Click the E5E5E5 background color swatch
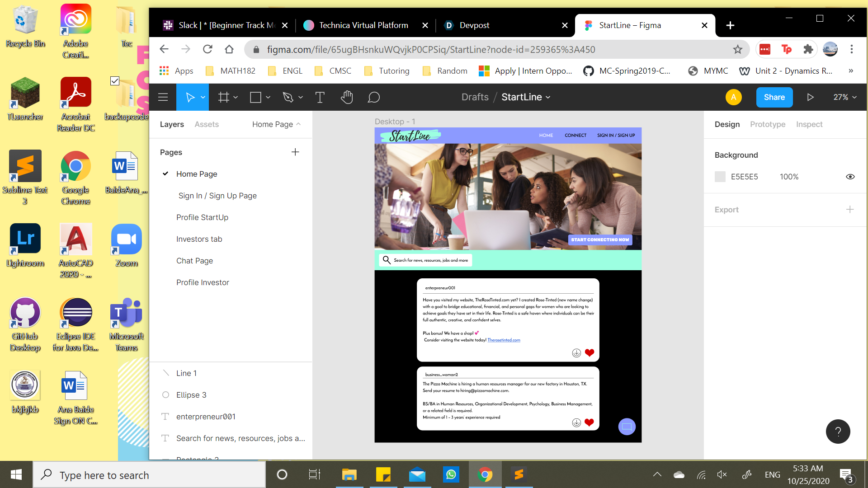868x488 pixels. coord(720,177)
